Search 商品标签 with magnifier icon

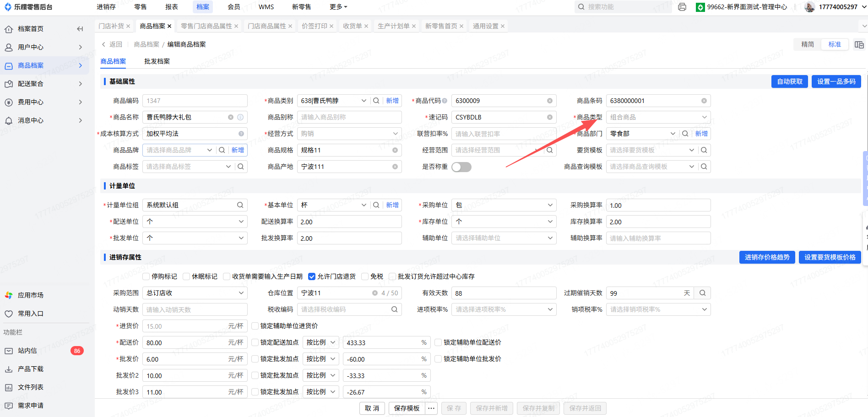click(241, 167)
